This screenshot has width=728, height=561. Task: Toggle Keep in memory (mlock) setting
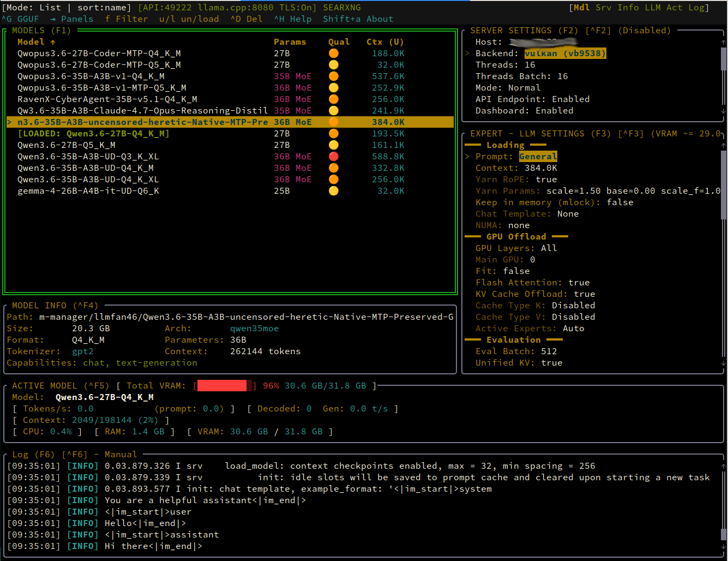[555, 202]
